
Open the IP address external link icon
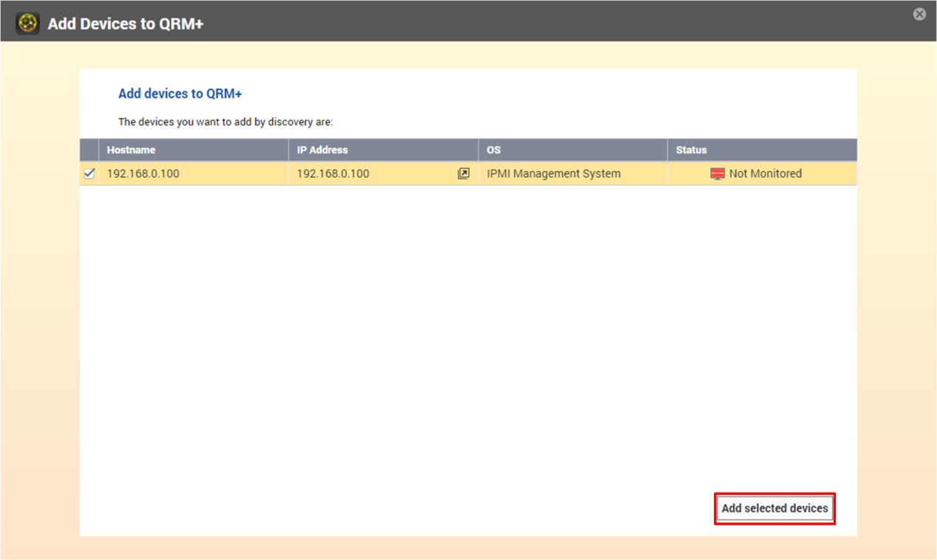(464, 173)
